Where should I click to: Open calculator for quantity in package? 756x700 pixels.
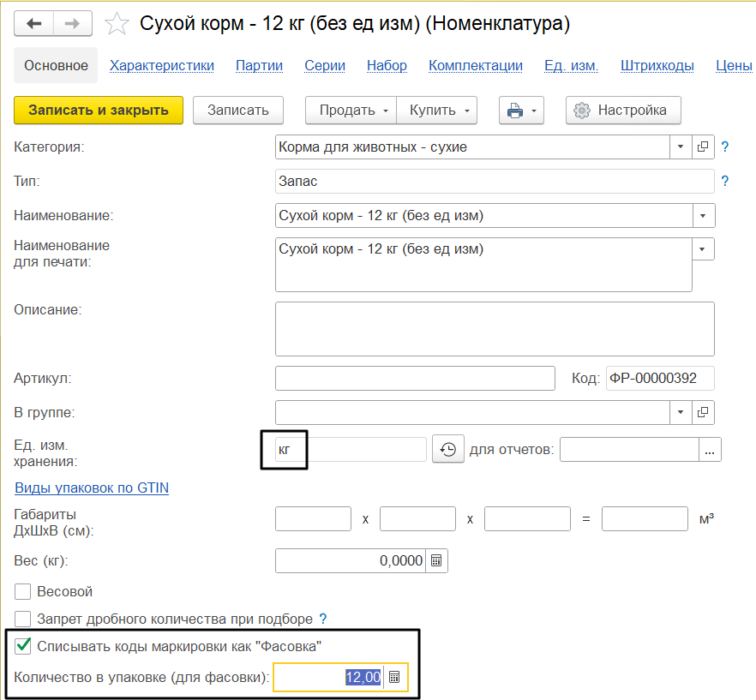(394, 677)
